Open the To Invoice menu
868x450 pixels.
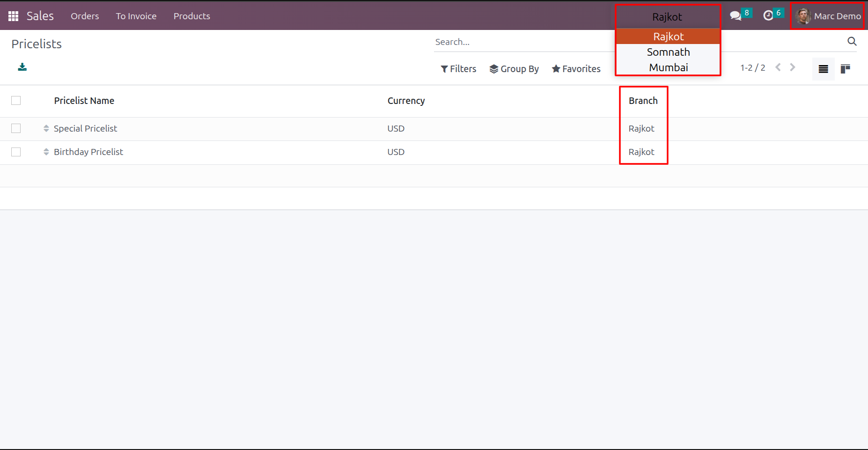click(136, 16)
